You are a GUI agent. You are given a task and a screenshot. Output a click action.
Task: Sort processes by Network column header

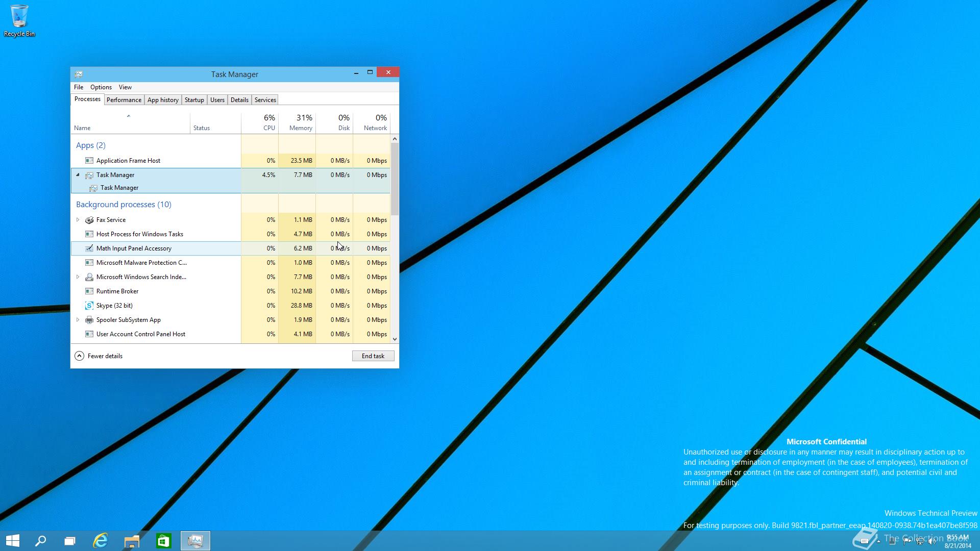click(x=372, y=123)
